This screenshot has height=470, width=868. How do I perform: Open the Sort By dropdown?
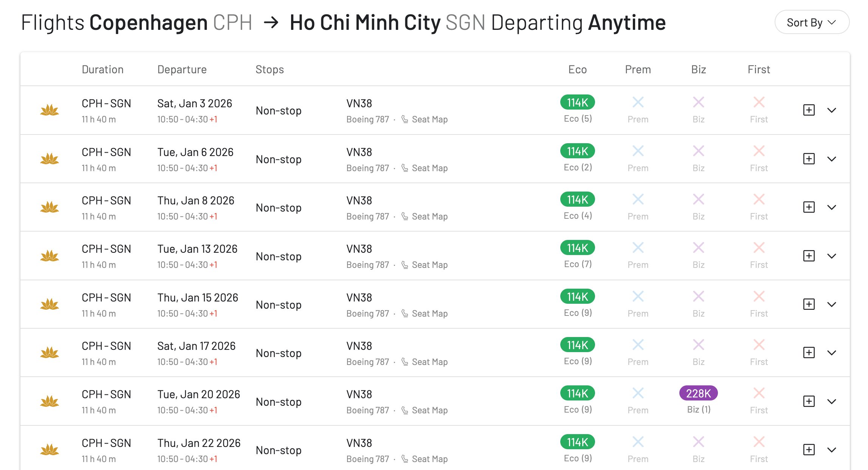(x=812, y=22)
